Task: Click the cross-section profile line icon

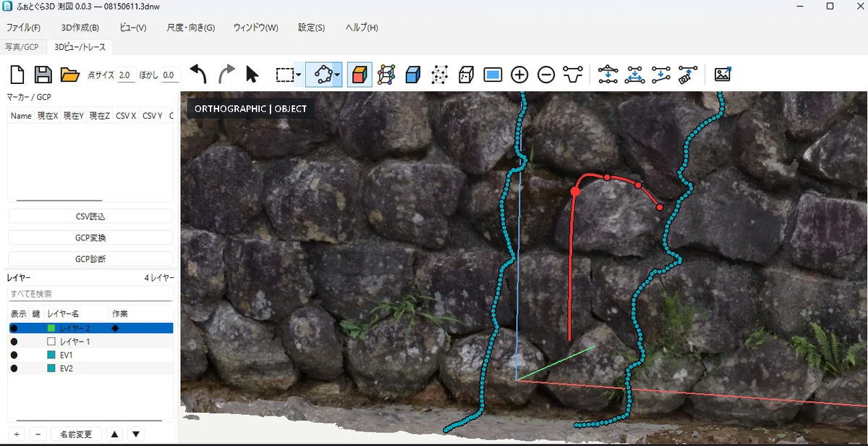Action: 573,74
